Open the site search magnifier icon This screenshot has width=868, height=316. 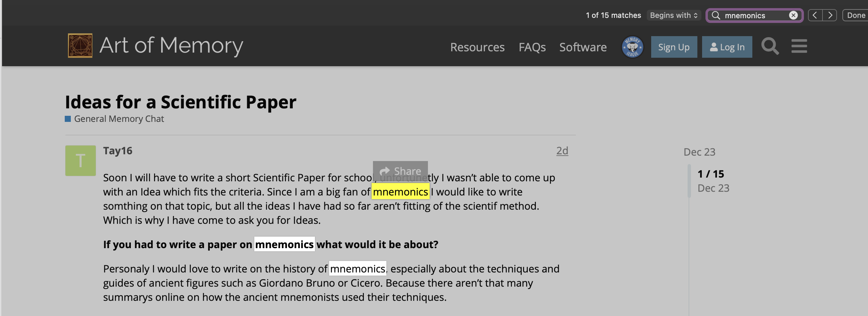coord(770,46)
